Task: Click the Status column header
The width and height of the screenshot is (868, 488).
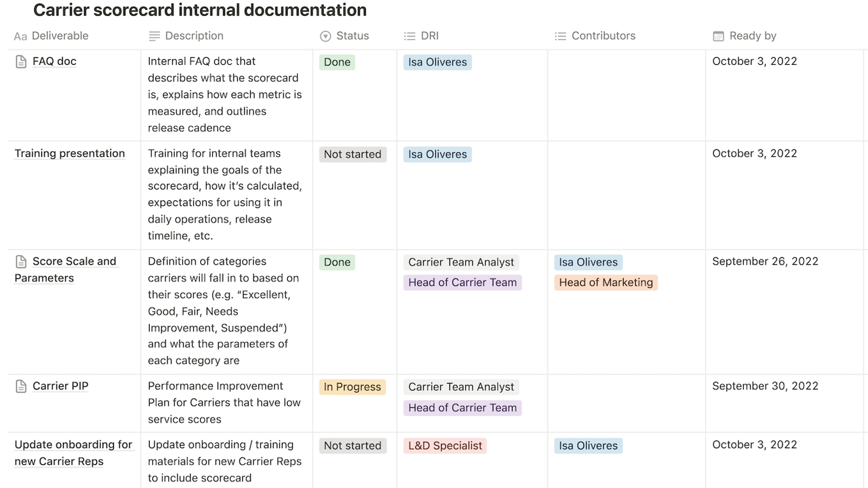Action: click(352, 35)
